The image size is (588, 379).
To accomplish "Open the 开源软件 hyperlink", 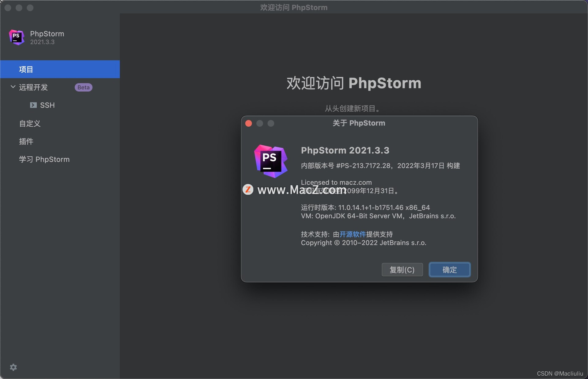I will pyautogui.click(x=352, y=234).
